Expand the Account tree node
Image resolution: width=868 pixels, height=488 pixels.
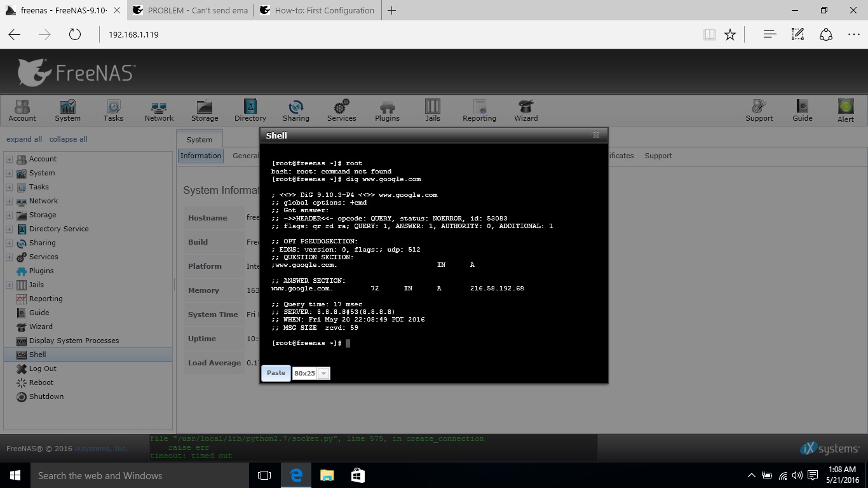click(x=9, y=159)
